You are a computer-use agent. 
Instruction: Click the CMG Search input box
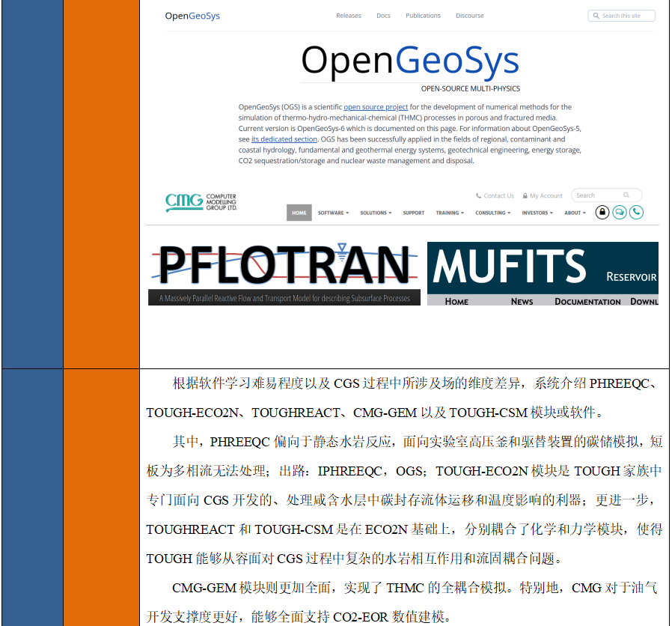[x=606, y=195]
